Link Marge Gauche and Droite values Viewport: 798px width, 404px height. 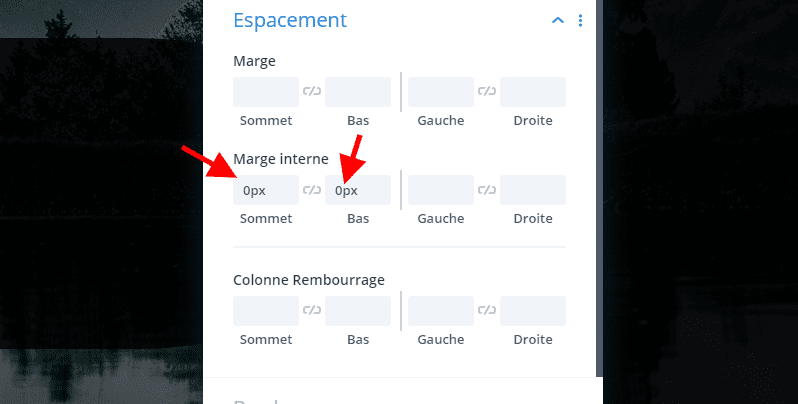click(x=487, y=92)
